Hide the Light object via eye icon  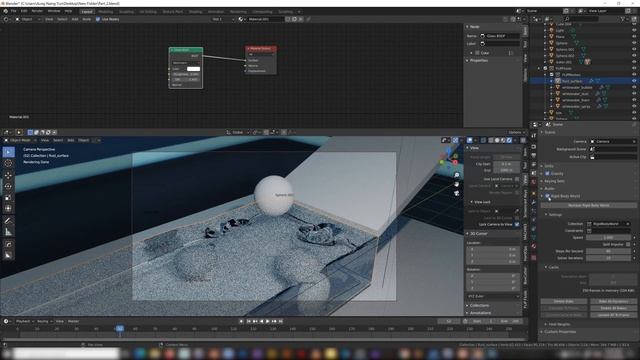point(634,31)
